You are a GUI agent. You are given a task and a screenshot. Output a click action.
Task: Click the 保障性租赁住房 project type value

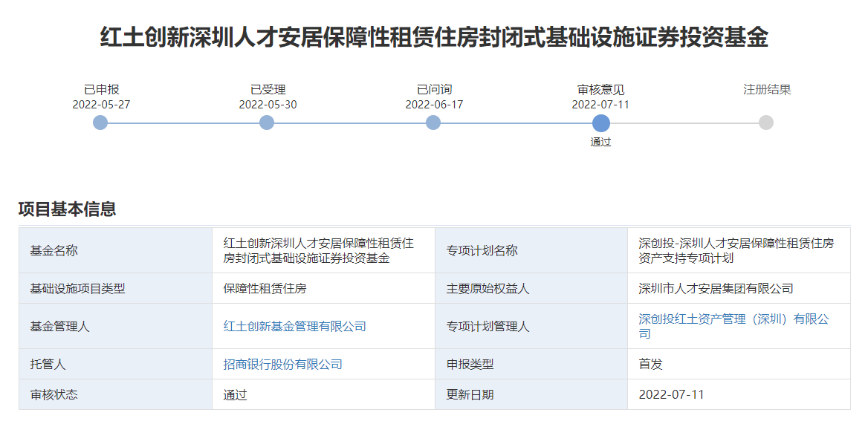pyautogui.click(x=265, y=289)
